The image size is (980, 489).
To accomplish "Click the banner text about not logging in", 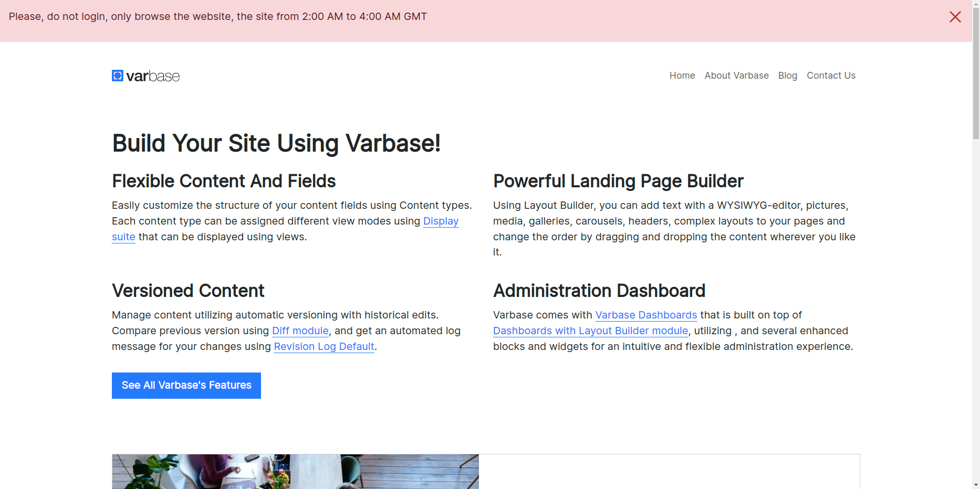I will coord(218,17).
